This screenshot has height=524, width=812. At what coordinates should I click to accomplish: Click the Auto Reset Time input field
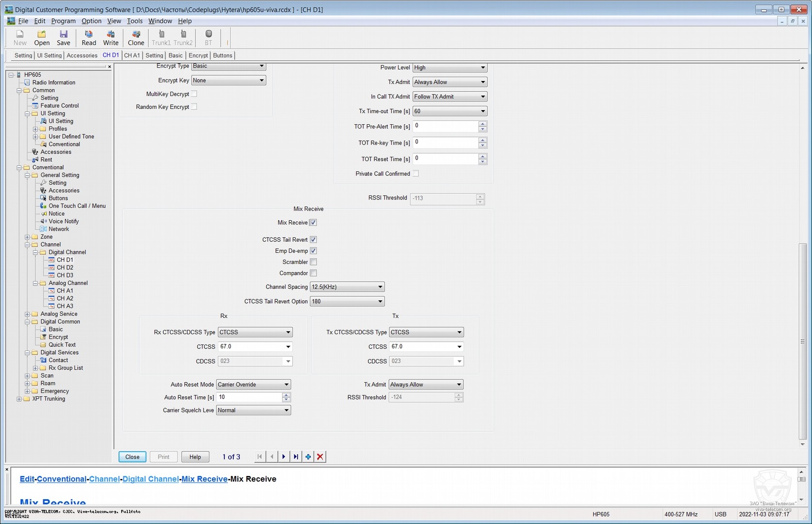point(249,397)
